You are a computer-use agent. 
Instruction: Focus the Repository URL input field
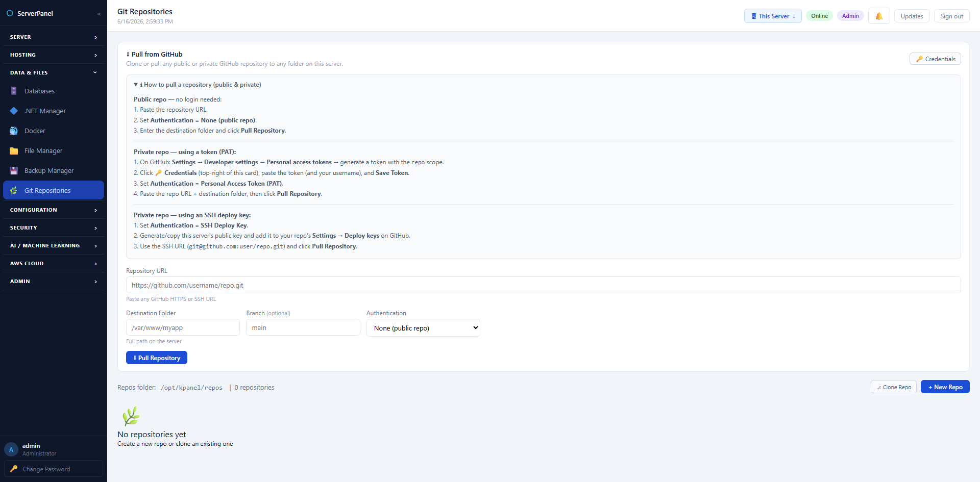tap(543, 285)
